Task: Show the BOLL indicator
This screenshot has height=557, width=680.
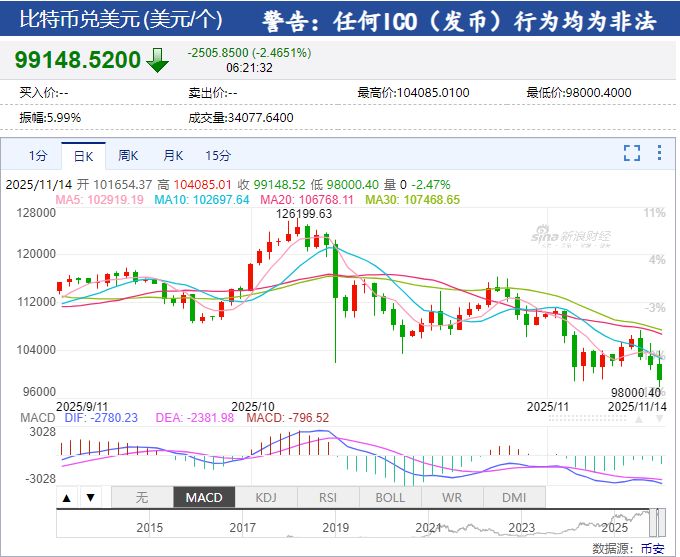Action: (390, 497)
